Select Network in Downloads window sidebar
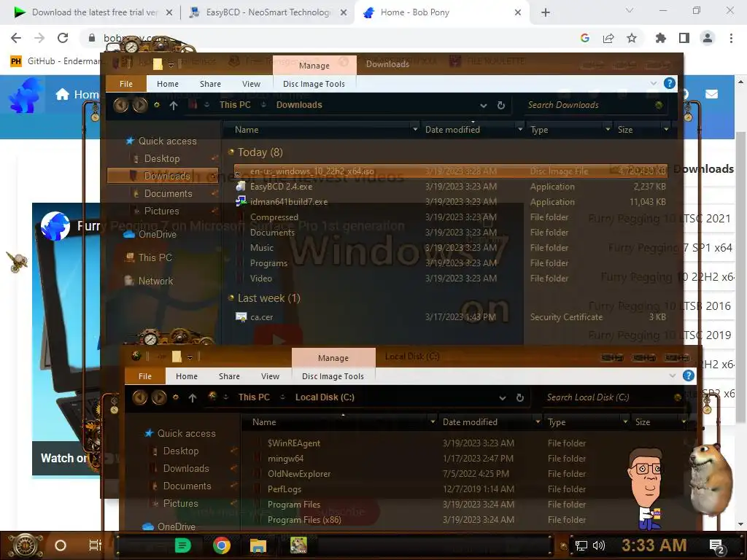Image resolution: width=747 pixels, height=560 pixels. click(x=156, y=281)
